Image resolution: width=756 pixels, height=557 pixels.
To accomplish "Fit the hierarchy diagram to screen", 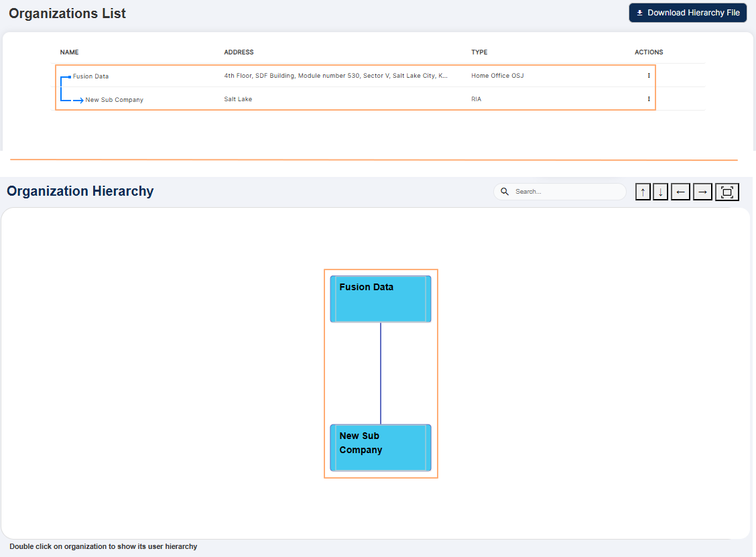I will coord(727,192).
